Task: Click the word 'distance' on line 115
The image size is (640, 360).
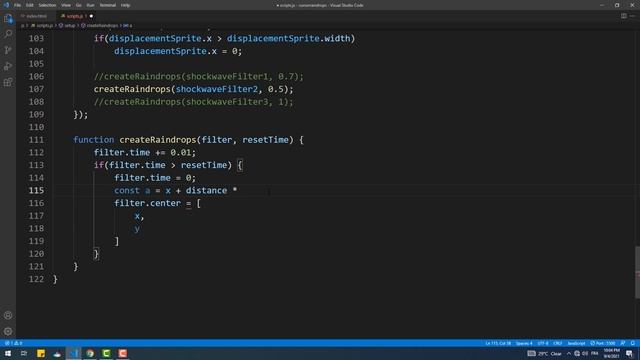Action: (x=207, y=191)
